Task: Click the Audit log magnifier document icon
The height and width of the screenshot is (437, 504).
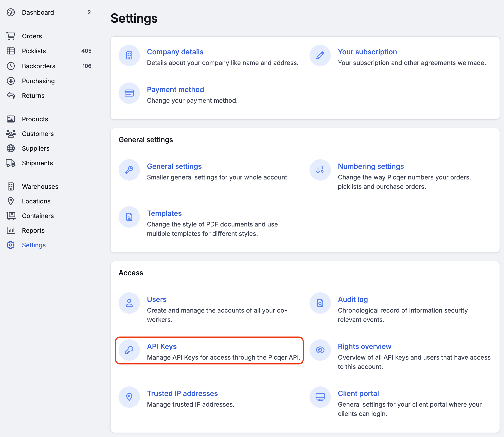Action: pos(320,303)
